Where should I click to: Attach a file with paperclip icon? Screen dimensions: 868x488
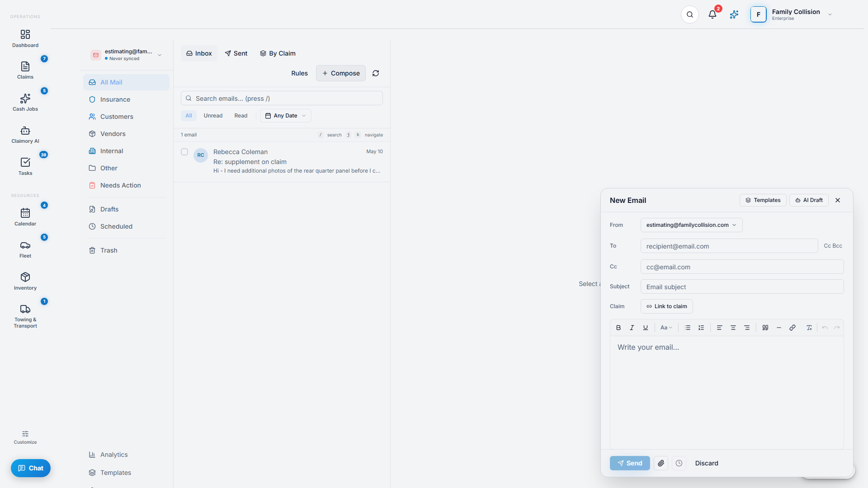click(661, 463)
